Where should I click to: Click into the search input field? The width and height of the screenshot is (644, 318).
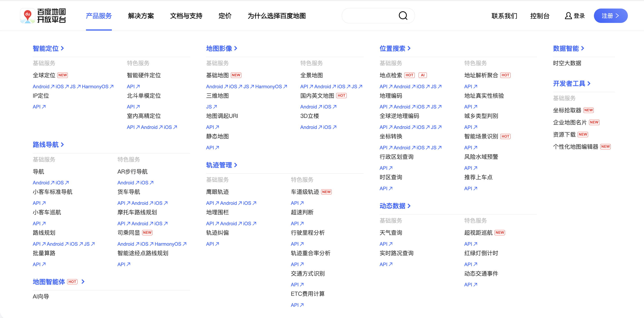tap(370, 16)
